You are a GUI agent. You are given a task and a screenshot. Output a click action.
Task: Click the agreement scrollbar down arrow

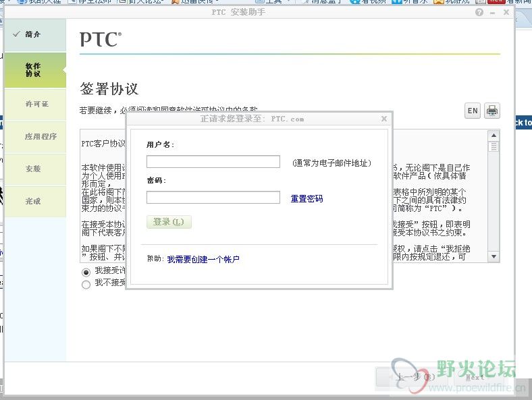click(x=494, y=256)
